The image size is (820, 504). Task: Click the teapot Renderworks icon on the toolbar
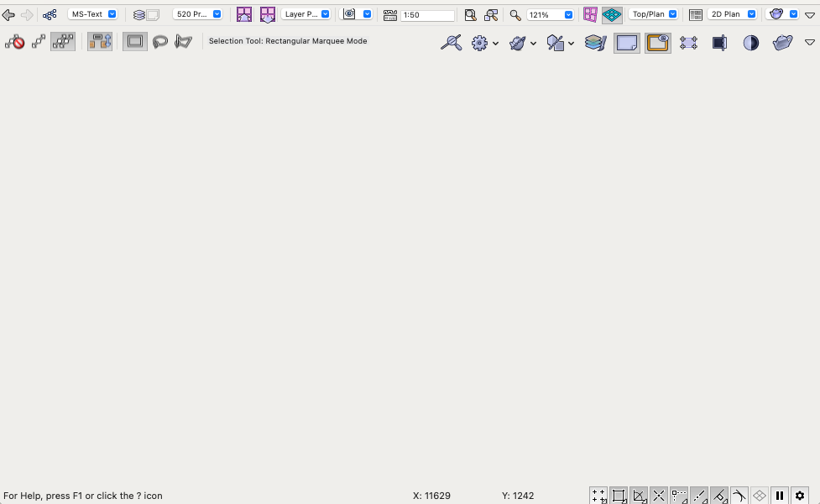pyautogui.click(x=775, y=13)
